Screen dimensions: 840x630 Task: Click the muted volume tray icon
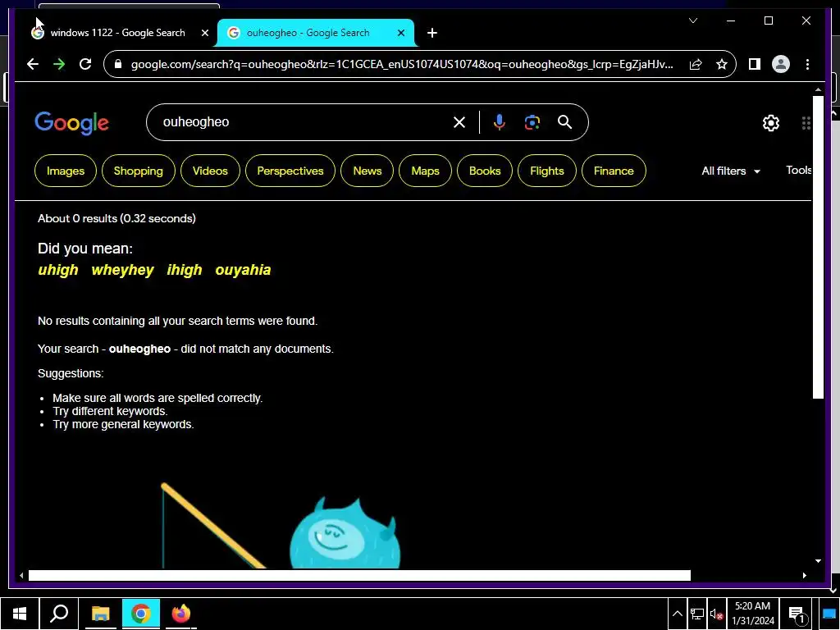716,614
